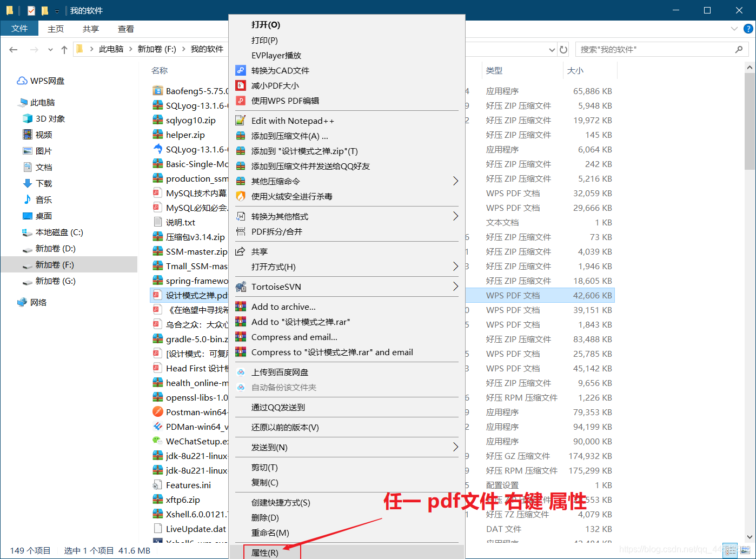Image resolution: width=756 pixels, height=559 pixels.
Task: Click 此电脑 in the breadcrumb path
Action: (111, 49)
